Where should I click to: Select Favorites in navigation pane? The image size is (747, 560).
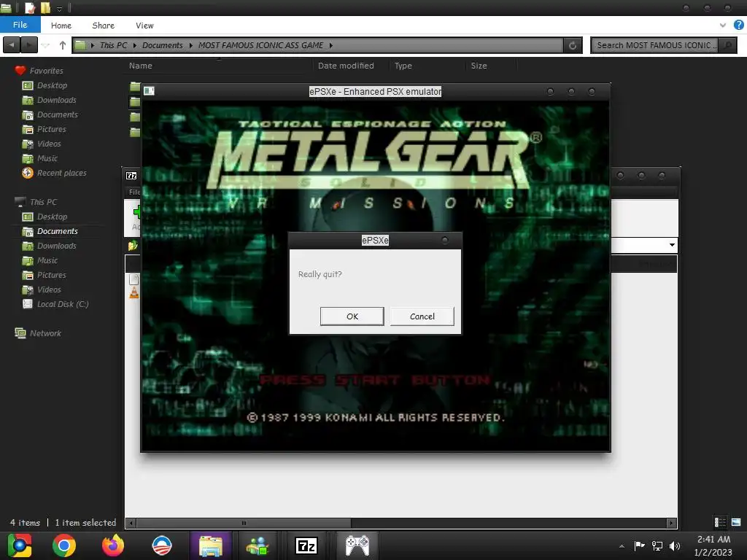click(46, 71)
